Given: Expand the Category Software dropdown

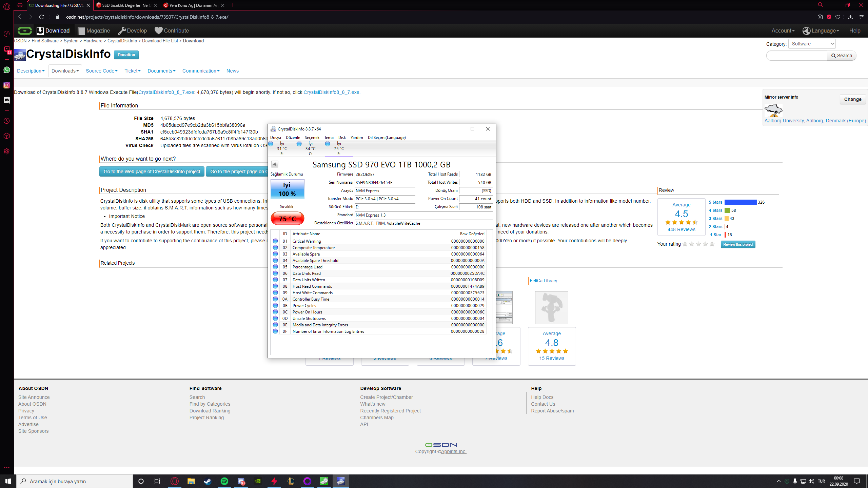Looking at the screenshot, I should tap(812, 44).
